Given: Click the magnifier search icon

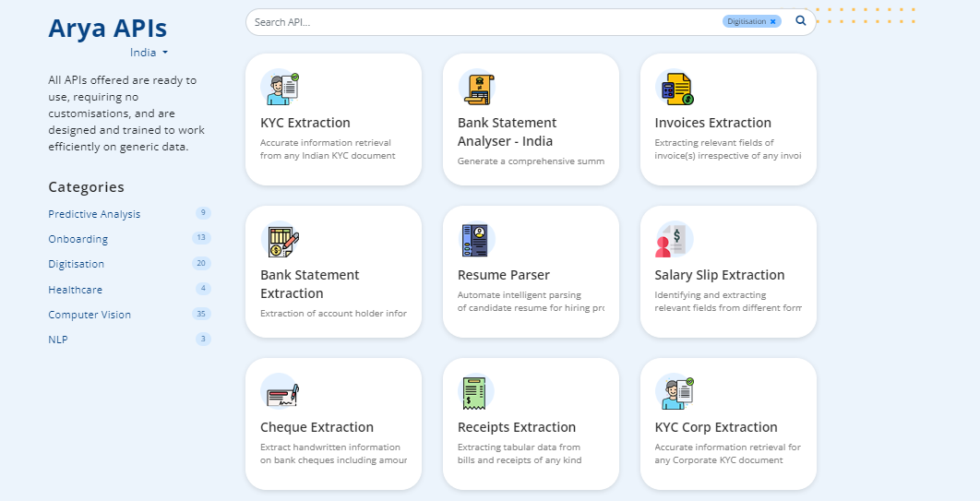Looking at the screenshot, I should tap(801, 21).
